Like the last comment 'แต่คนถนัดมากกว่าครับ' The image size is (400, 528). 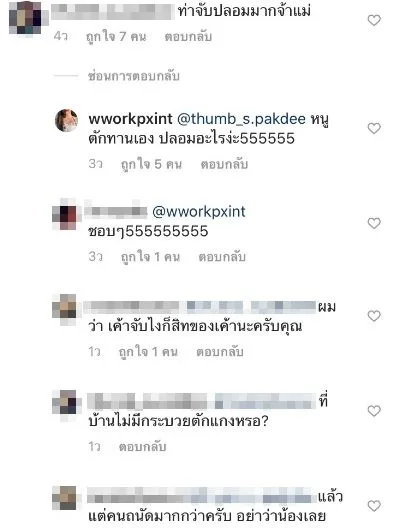[x=374, y=506]
